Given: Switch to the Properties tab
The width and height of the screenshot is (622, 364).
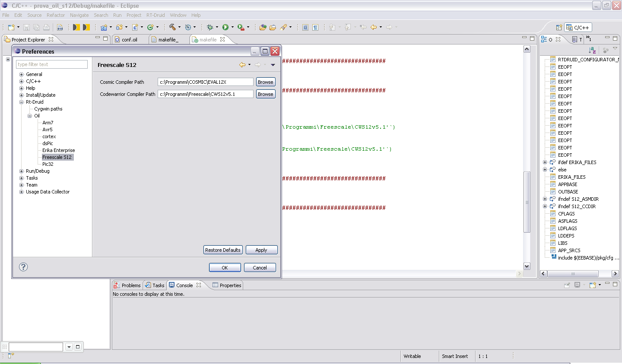Looking at the screenshot, I should click(x=227, y=285).
